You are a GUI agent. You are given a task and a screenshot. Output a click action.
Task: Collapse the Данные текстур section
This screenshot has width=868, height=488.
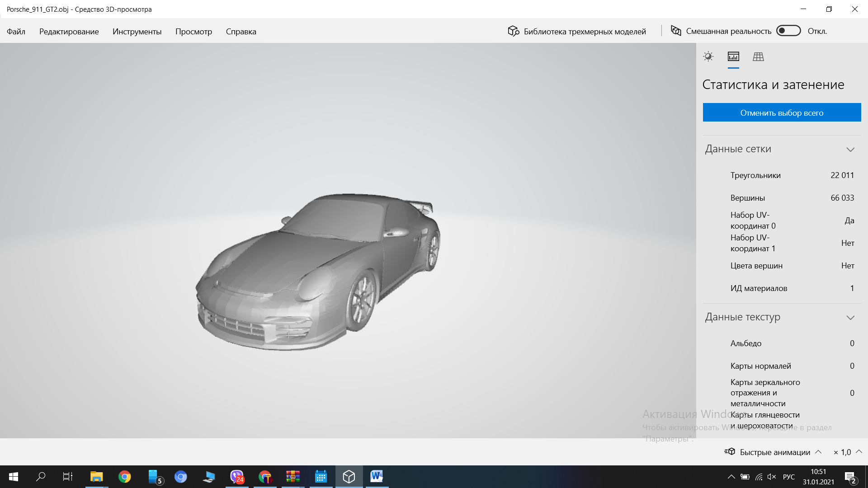(x=850, y=318)
